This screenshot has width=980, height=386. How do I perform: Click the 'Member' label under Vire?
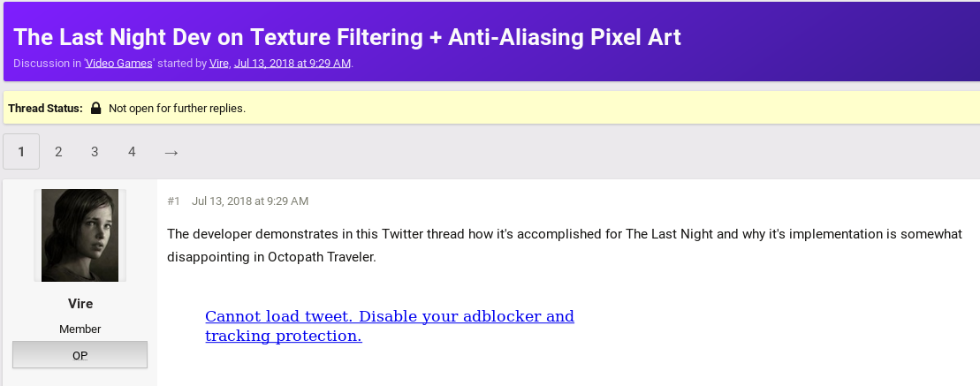click(x=80, y=329)
